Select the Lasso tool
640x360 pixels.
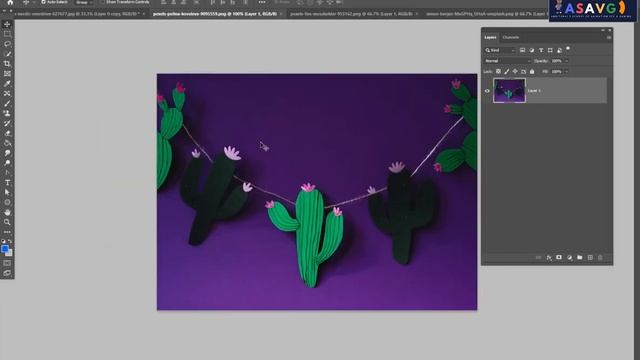point(7,44)
